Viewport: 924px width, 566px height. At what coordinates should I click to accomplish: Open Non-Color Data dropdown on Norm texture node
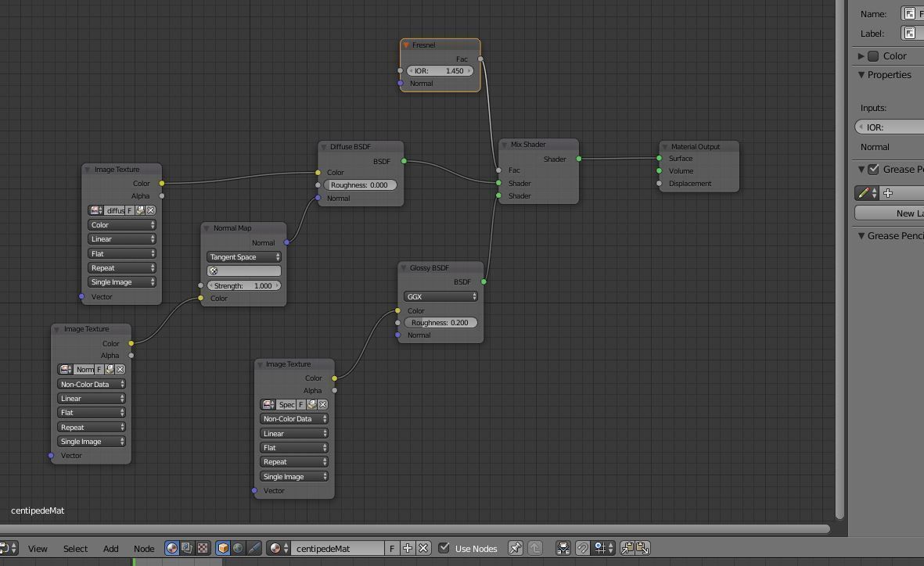coord(92,384)
